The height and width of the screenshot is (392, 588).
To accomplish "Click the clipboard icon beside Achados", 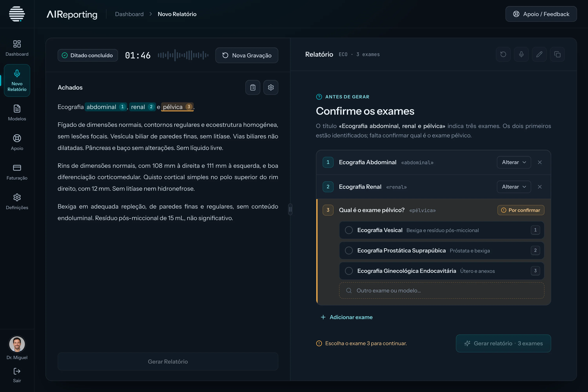I will click(x=253, y=87).
